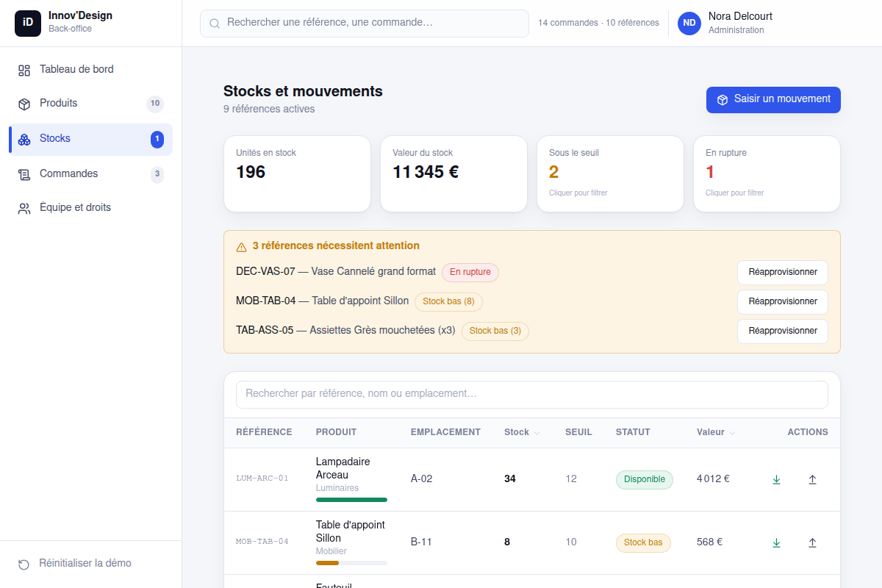The height and width of the screenshot is (588, 882).
Task: Click the 568 € value cell
Action: coord(710,542)
